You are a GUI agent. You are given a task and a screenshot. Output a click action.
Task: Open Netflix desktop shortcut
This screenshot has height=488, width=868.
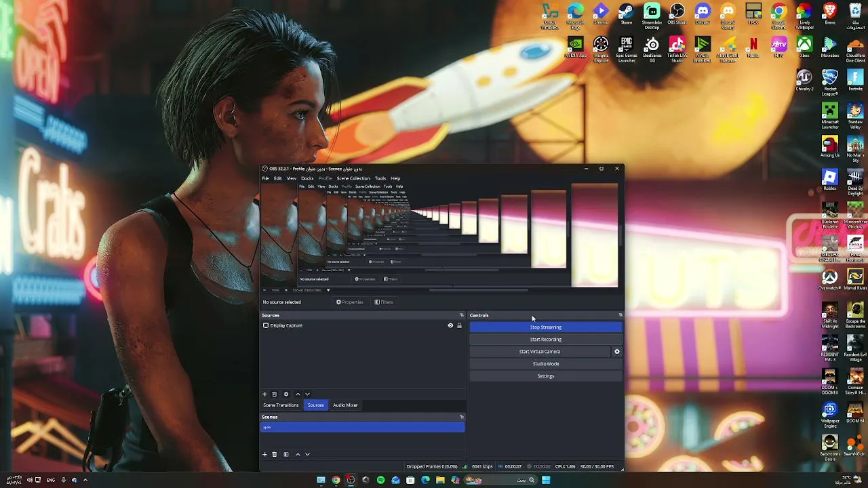pos(753,48)
